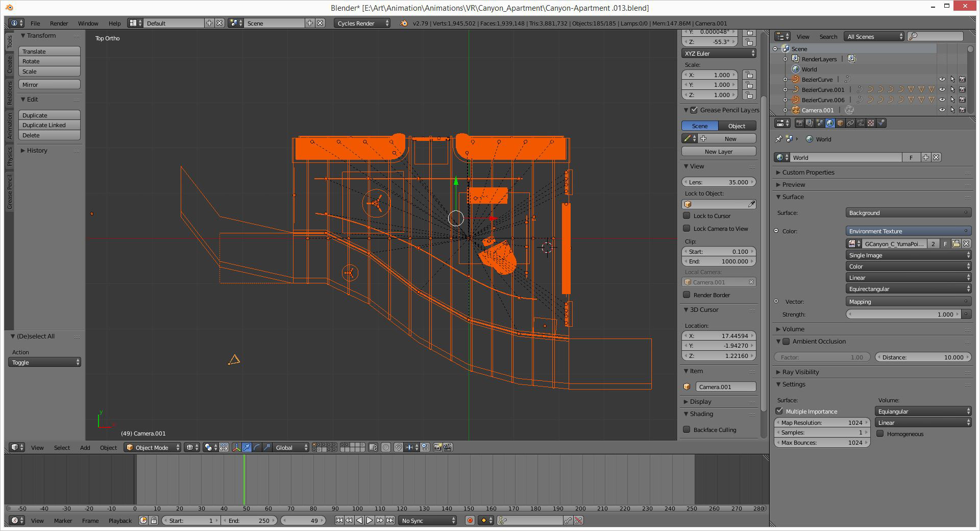The width and height of the screenshot is (980, 531).
Task: Uncheck the Multiple Importance option
Action: [x=779, y=411]
